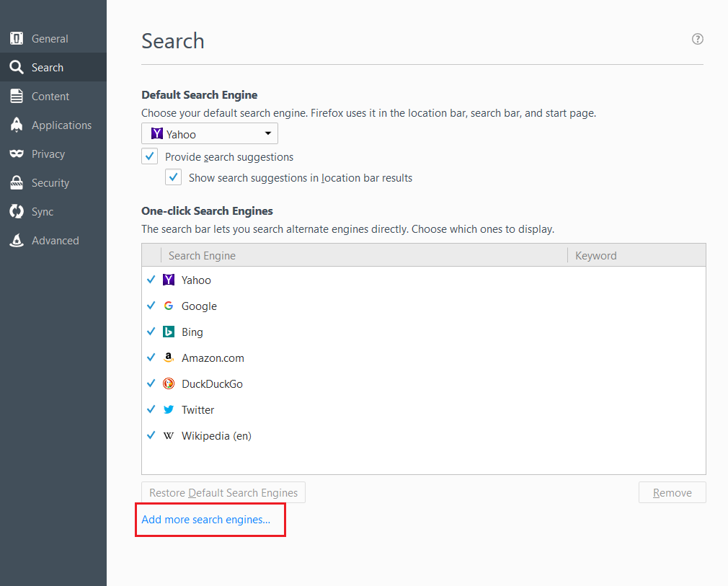Click the Search Engine column header
Image resolution: width=728 pixels, height=586 pixels.
(364, 255)
